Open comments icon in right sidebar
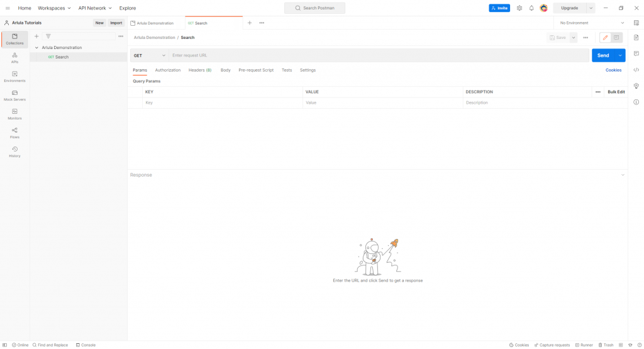The image size is (644, 349). point(636,54)
